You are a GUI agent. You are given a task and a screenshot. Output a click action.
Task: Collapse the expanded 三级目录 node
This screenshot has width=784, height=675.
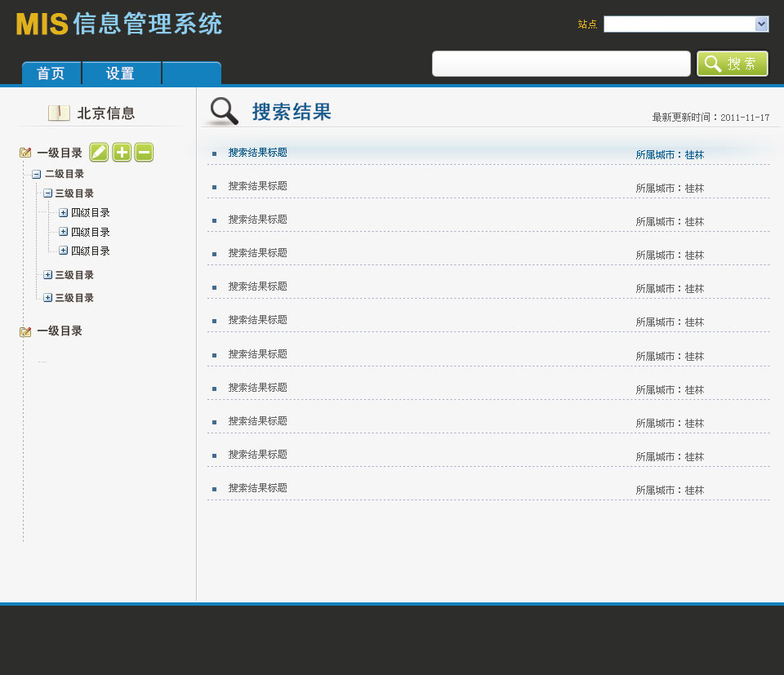[x=47, y=193]
